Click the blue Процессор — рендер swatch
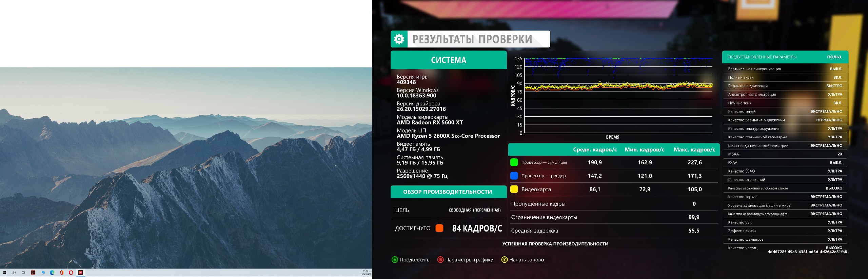 coord(514,176)
